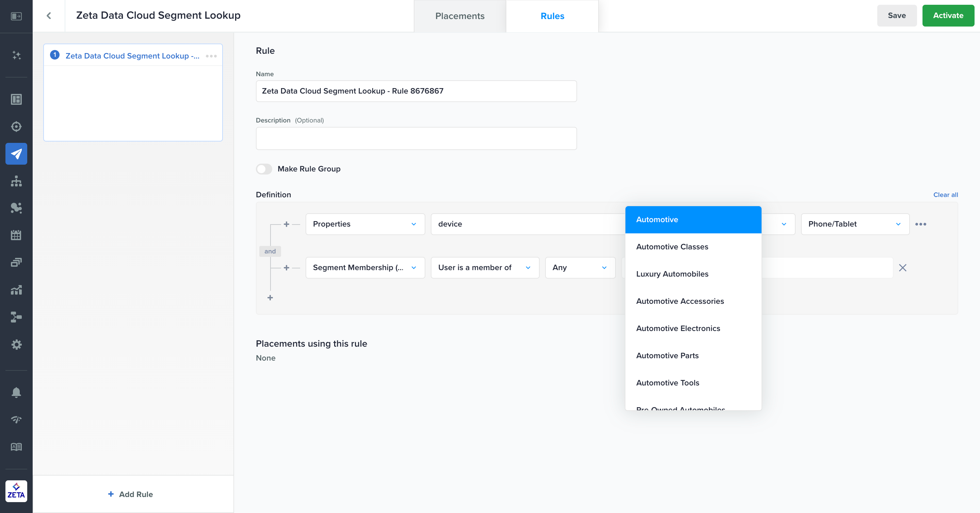
Task: Open the notifications bell icon
Action: point(16,392)
